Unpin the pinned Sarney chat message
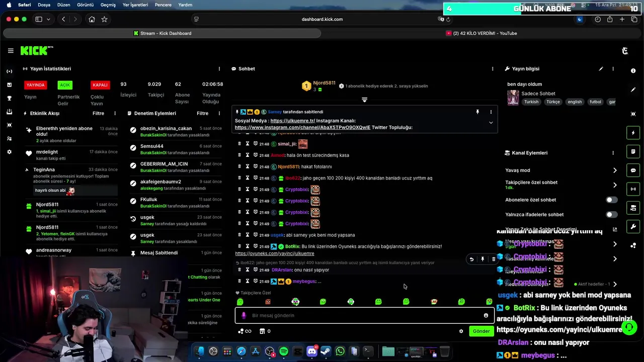The width and height of the screenshot is (644, 362). [x=477, y=112]
